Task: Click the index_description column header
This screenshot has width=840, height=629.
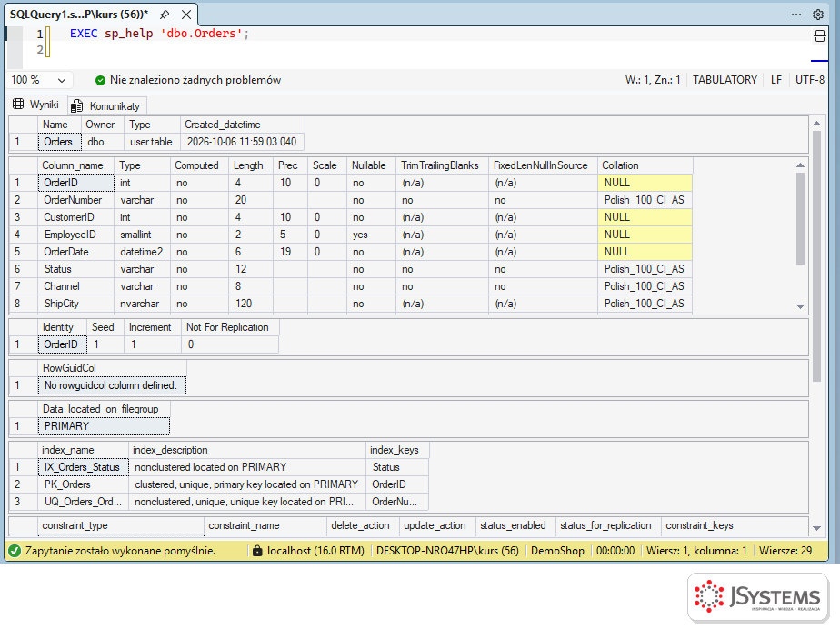Action: click(247, 450)
